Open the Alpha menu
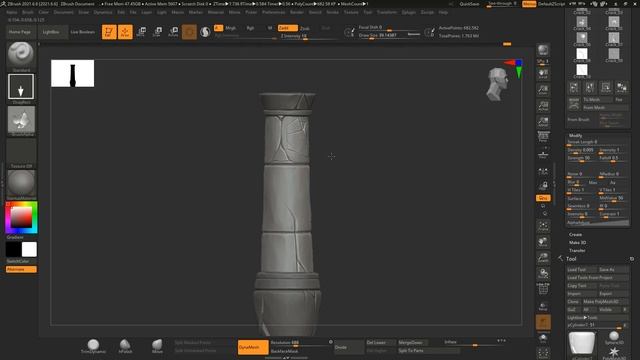 (12, 12)
